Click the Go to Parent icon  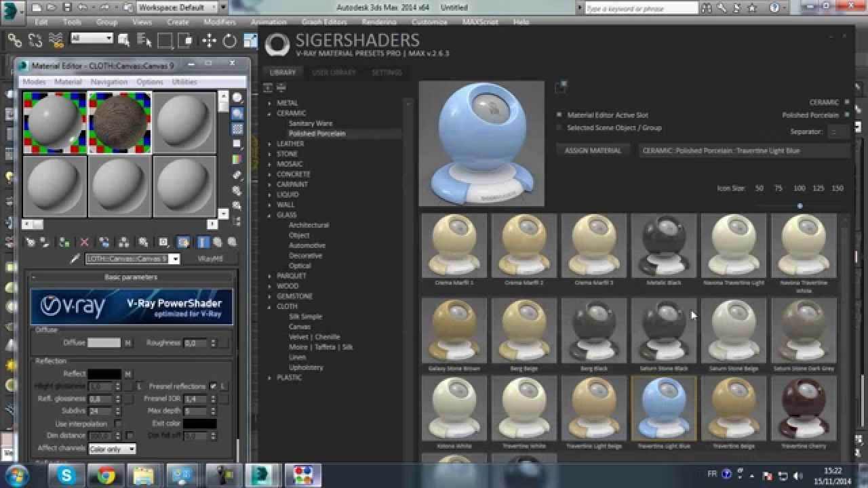pyautogui.click(x=218, y=242)
